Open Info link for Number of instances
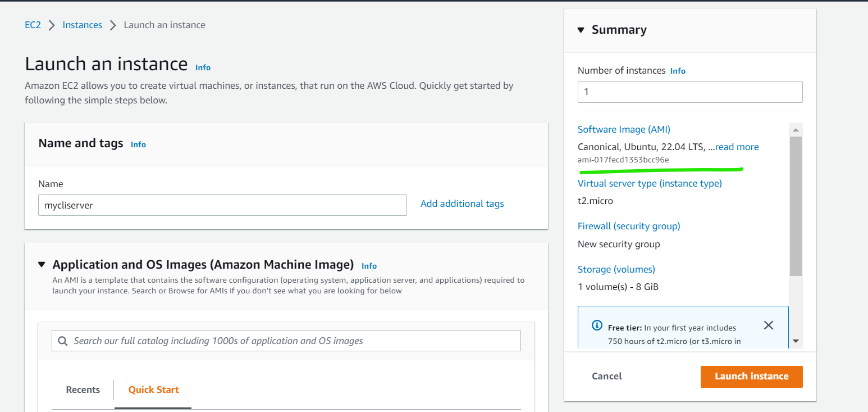868x412 pixels. (678, 71)
